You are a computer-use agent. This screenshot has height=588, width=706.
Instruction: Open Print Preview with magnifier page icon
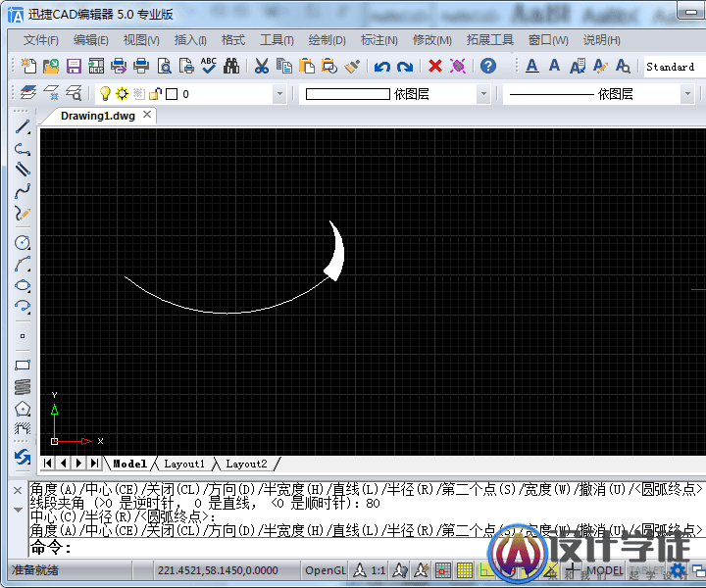165,66
